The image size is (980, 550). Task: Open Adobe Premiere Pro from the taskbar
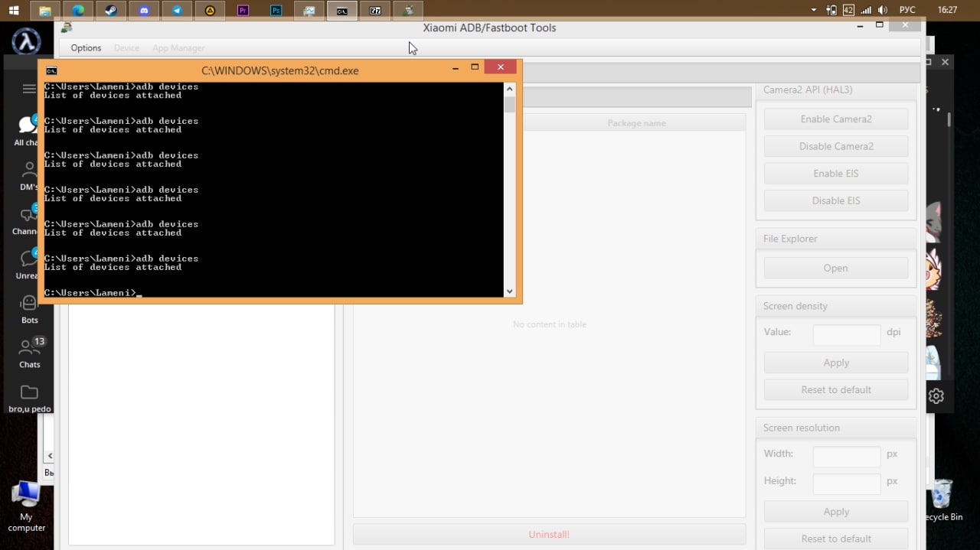[x=243, y=11]
